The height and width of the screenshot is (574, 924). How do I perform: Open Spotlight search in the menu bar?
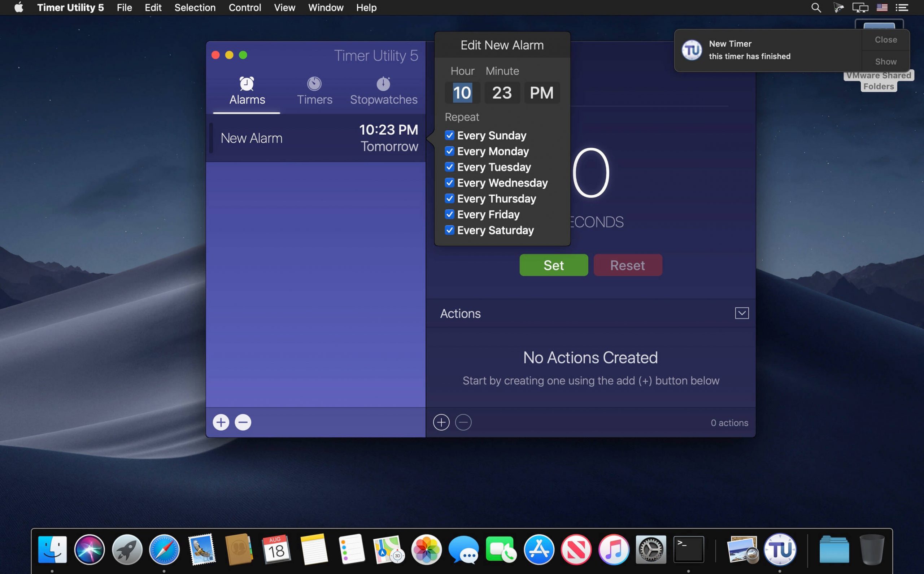[x=816, y=7]
